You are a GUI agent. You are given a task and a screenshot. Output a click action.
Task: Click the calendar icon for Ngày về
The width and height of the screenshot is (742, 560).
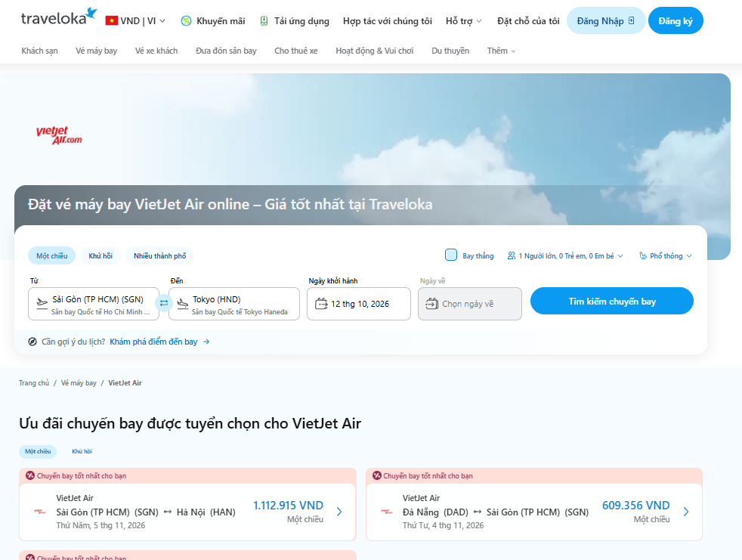(432, 304)
